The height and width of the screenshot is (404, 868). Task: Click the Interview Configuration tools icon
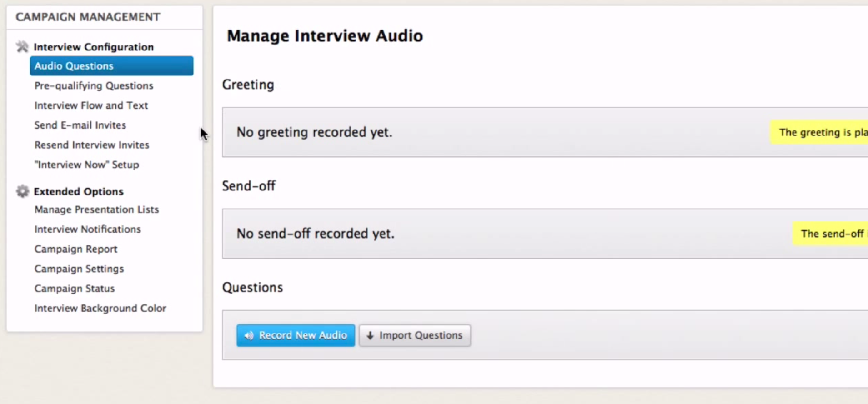click(22, 47)
